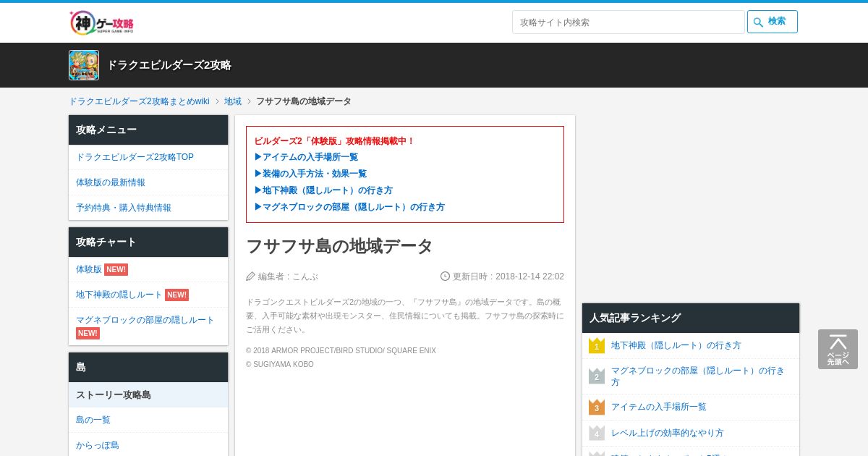This screenshot has height=456, width=868.
Task: Click the 検索 search button
Action: [773, 22]
